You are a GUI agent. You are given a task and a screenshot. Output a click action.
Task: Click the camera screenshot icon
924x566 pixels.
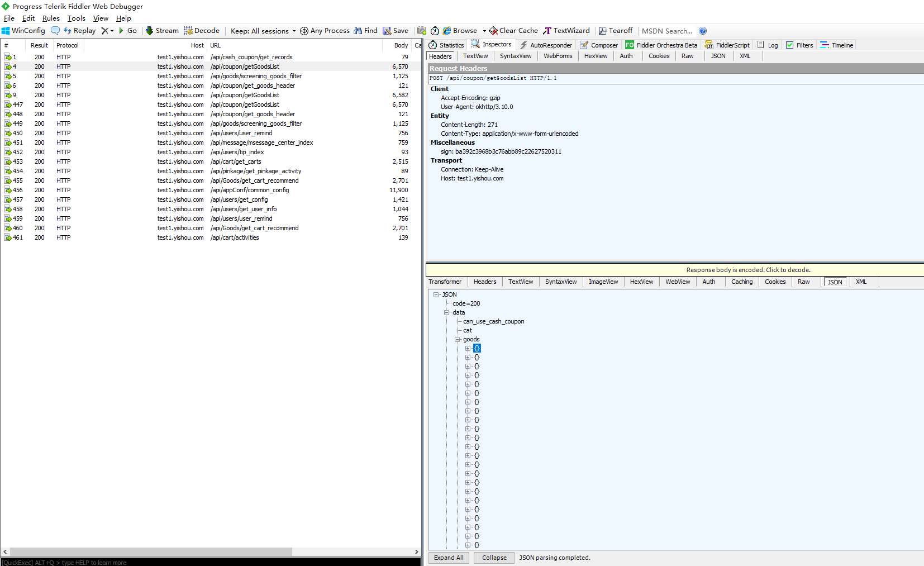pos(422,31)
